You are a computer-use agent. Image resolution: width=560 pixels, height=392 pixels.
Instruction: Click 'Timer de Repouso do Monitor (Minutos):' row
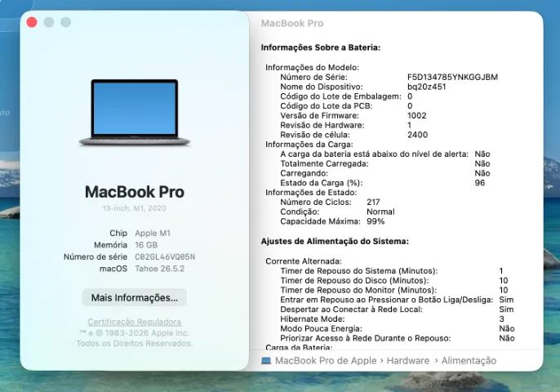pyautogui.click(x=394, y=290)
